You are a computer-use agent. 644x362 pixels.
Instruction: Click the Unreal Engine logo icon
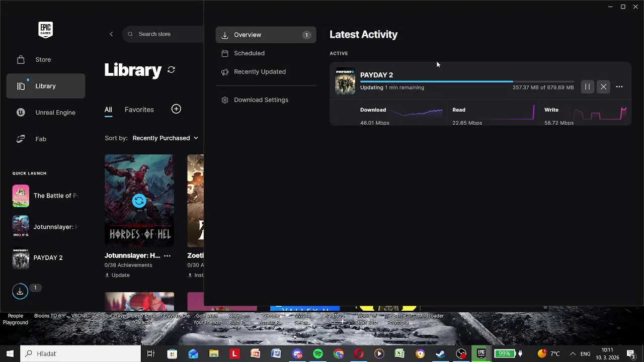point(21,113)
